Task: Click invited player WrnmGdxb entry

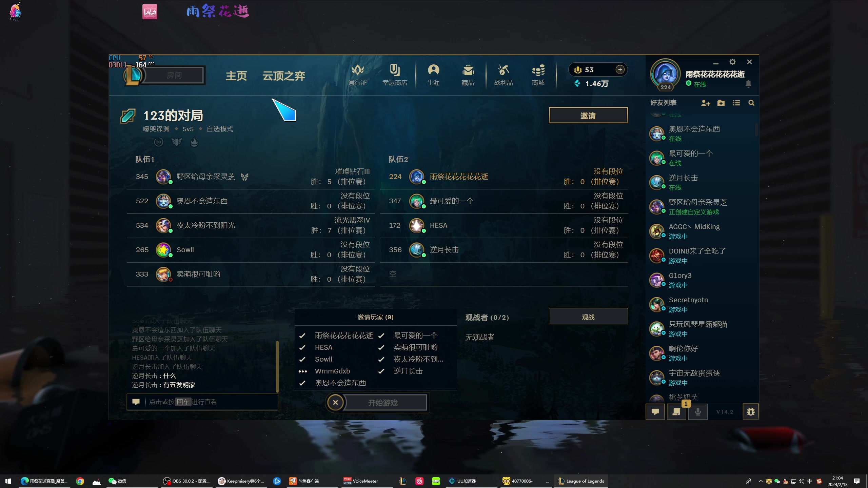Action: point(332,371)
